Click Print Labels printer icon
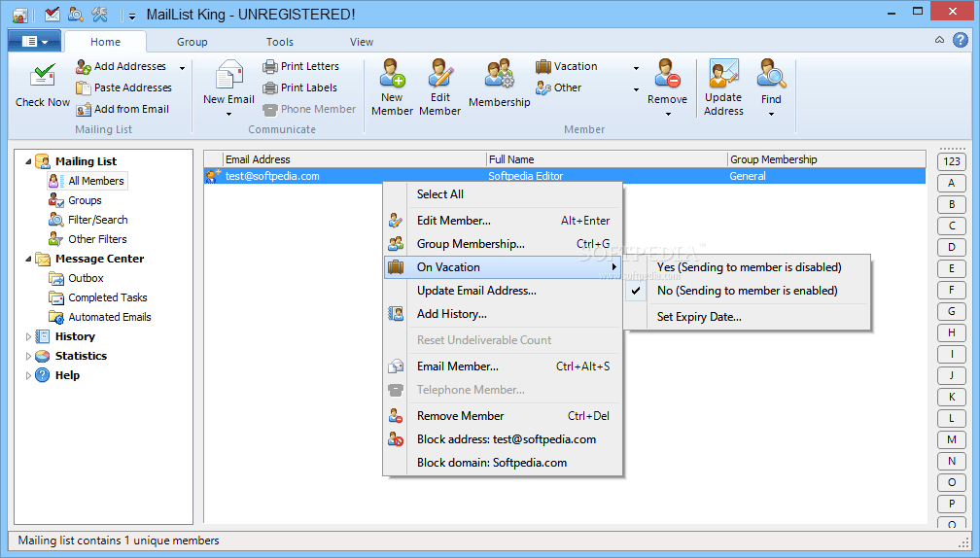Image resolution: width=980 pixels, height=558 pixels. click(270, 88)
